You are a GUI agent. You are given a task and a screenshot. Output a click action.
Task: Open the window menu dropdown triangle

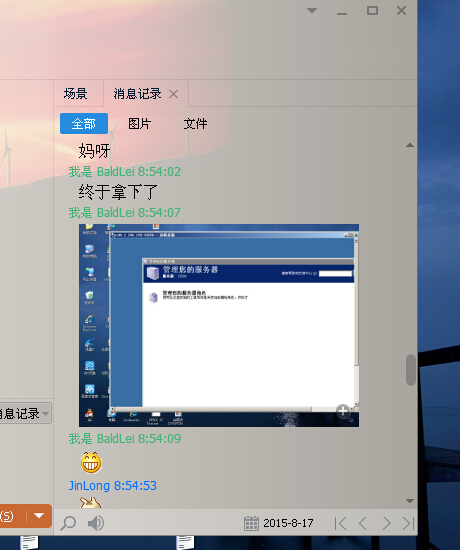pyautogui.click(x=312, y=11)
